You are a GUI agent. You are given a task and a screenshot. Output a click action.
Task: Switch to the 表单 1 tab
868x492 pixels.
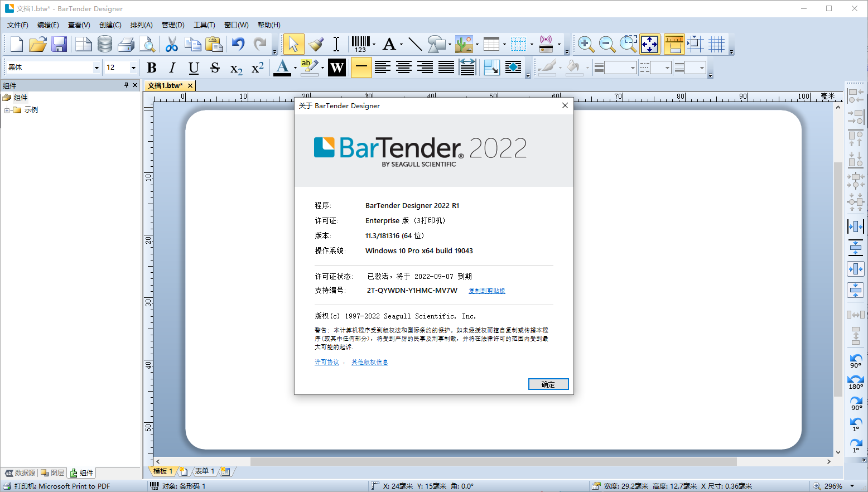[204, 471]
